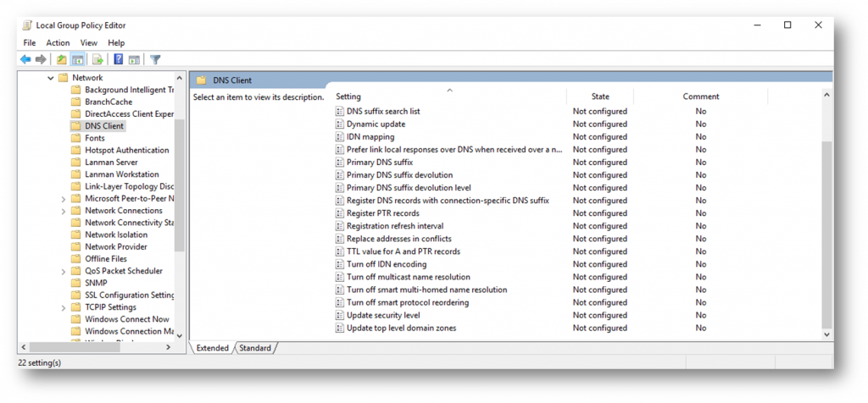This screenshot has width=868, height=403.
Task: Click tree pane scroll right arrow
Action: tap(169, 348)
